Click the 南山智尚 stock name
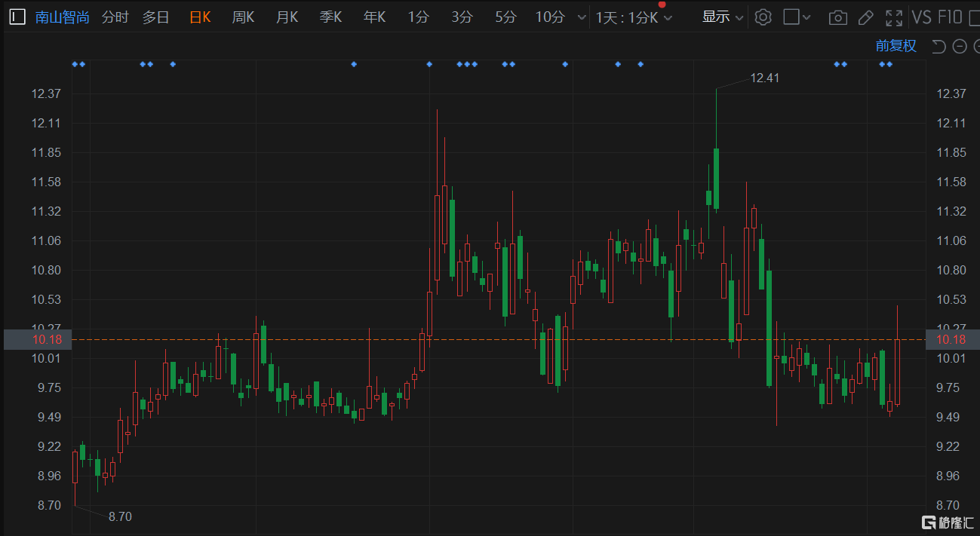Screen dimensions: 980x536 click(x=63, y=17)
